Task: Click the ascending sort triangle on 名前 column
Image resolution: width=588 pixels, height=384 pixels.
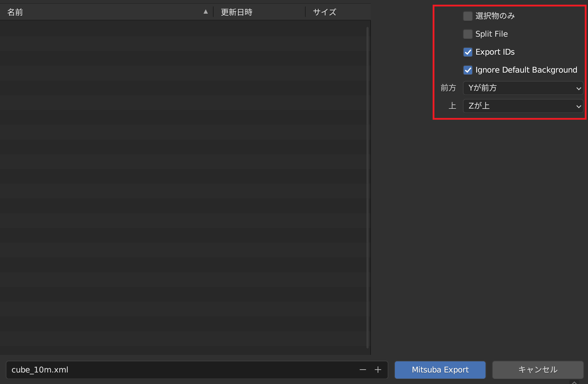Action: tap(205, 12)
